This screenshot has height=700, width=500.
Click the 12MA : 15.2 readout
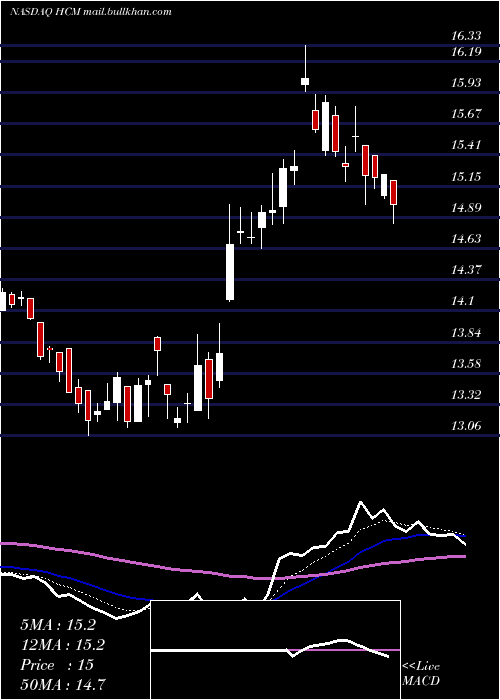click(x=62, y=645)
